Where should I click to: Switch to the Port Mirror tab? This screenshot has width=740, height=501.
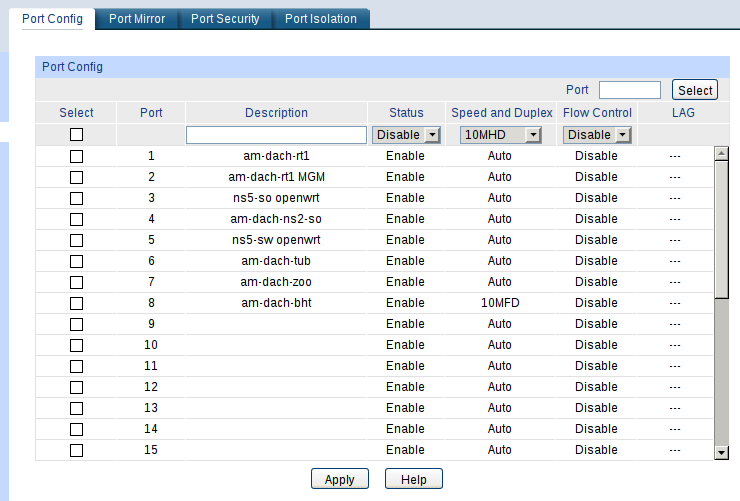pyautogui.click(x=138, y=19)
